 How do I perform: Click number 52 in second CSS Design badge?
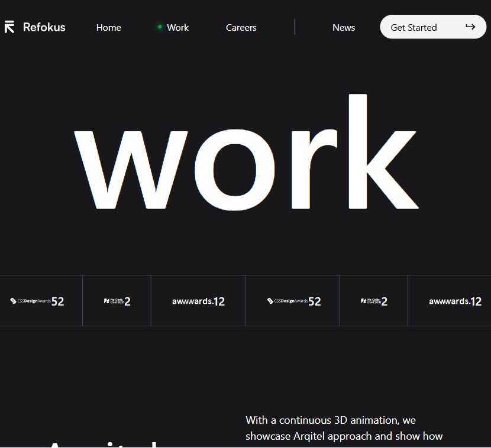click(x=315, y=301)
